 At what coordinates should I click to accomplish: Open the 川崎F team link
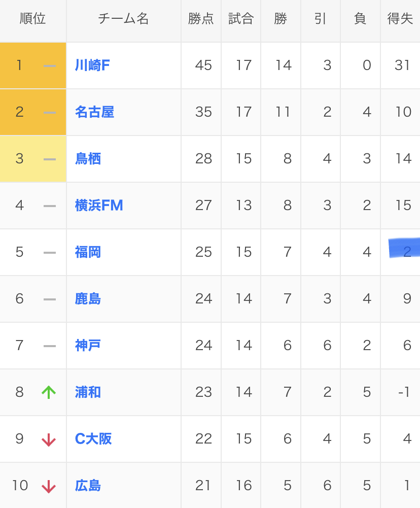[92, 65]
